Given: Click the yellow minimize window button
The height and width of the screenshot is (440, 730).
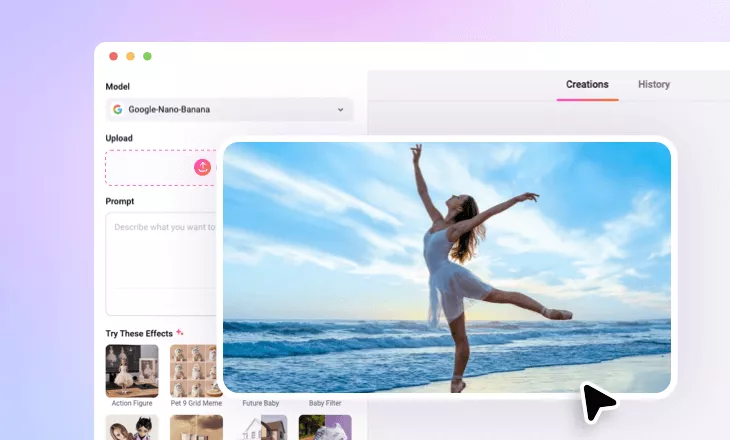Looking at the screenshot, I should 130,56.
